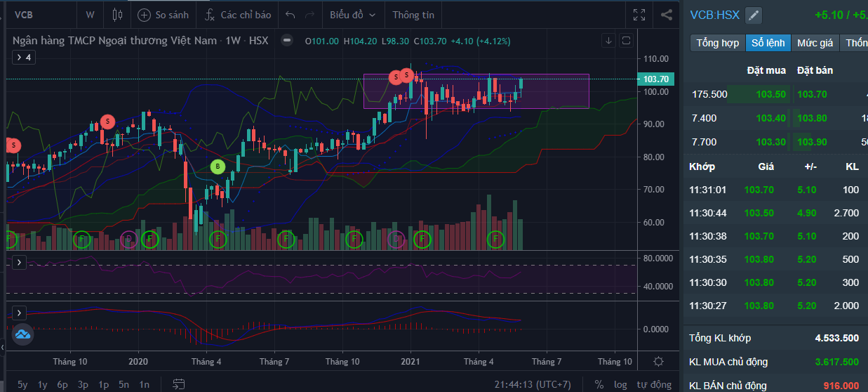Switch to Sổ lệnh tab
868x392 pixels.
768,43
